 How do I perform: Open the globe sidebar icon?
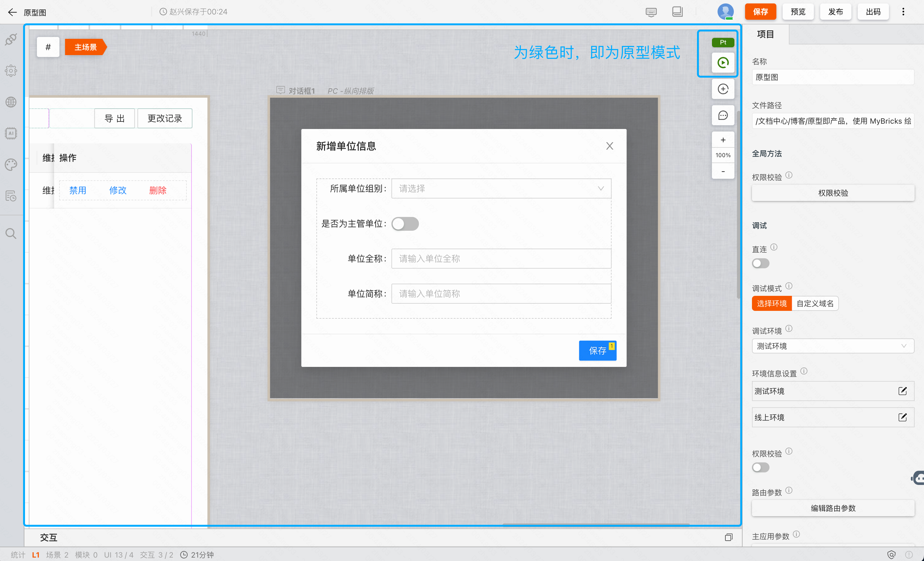click(11, 102)
